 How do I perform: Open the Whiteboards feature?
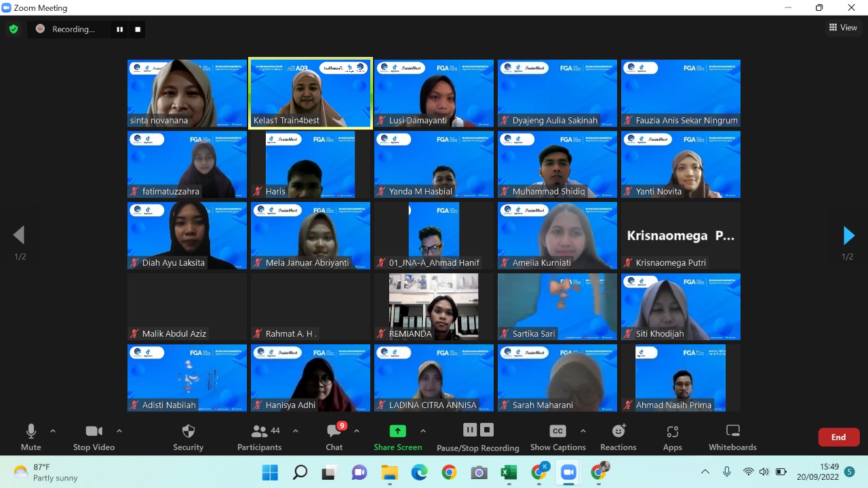click(x=732, y=437)
